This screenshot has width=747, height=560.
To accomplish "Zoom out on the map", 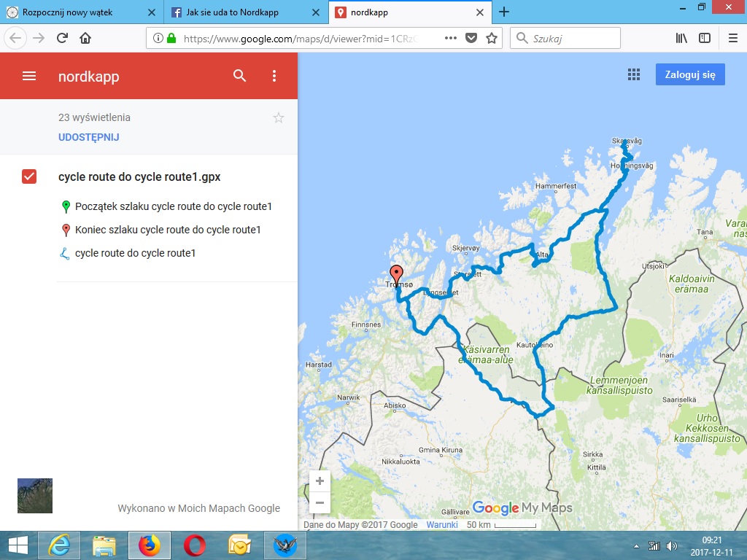I will 320,502.
